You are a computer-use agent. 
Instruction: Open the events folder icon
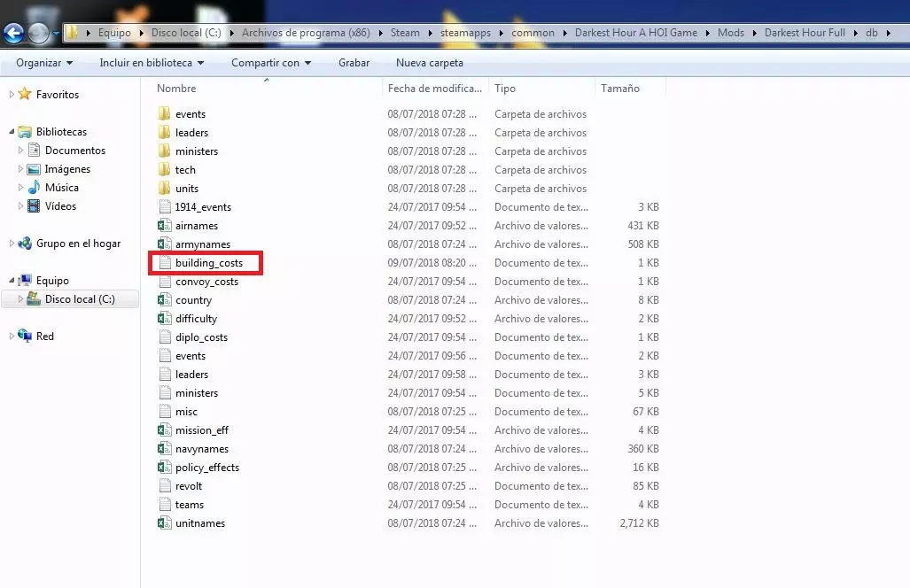pyautogui.click(x=165, y=113)
